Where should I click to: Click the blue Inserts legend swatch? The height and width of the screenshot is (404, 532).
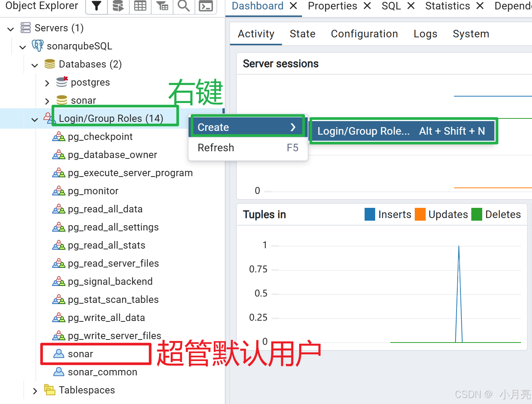[x=370, y=214]
